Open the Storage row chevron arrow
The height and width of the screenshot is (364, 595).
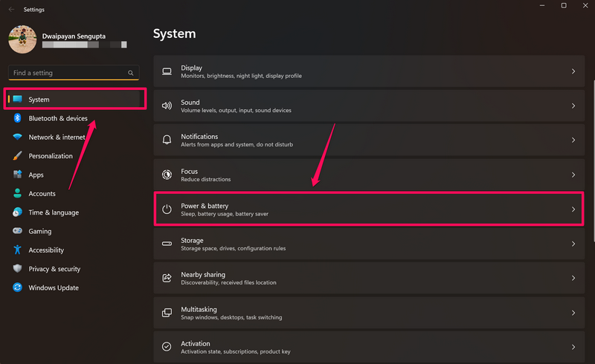(573, 244)
